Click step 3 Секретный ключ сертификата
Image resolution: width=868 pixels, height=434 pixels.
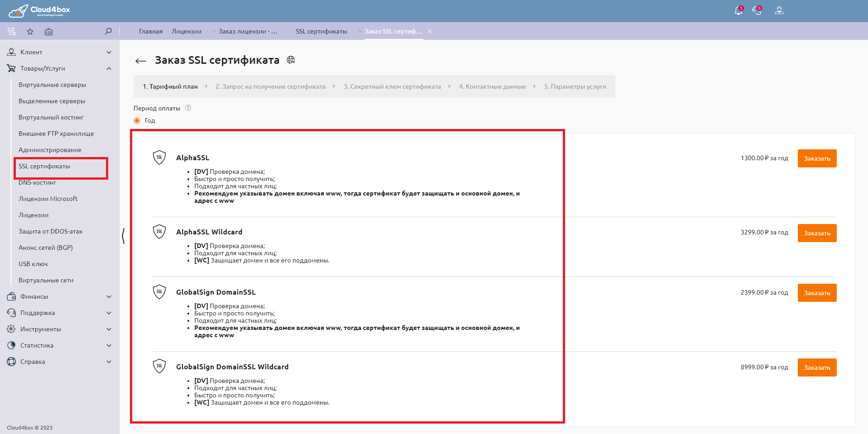click(392, 86)
